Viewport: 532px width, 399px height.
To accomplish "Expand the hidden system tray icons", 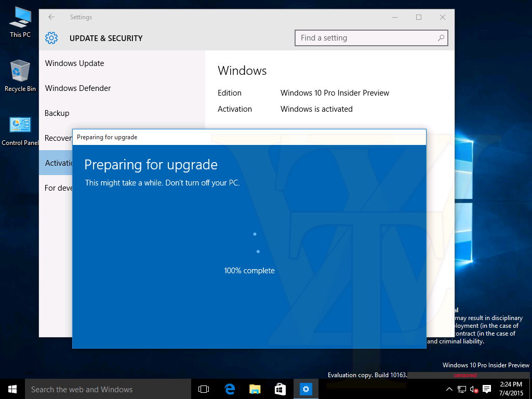I will 449,389.
